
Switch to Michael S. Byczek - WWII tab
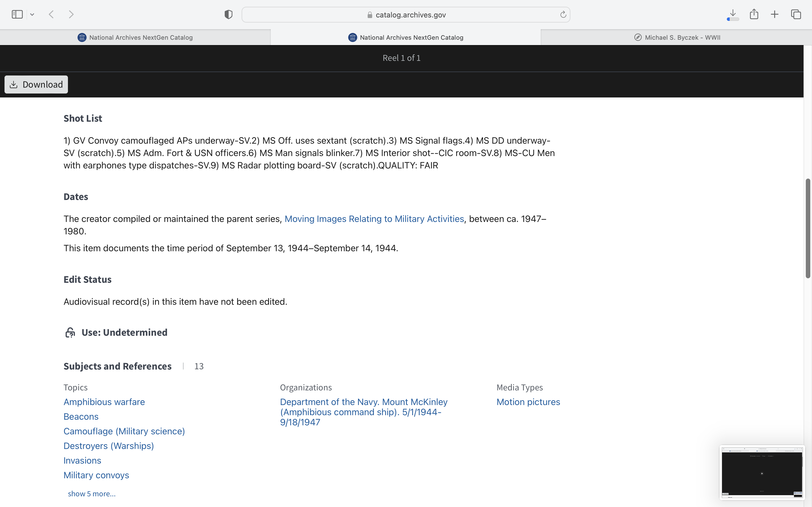pyautogui.click(x=676, y=37)
